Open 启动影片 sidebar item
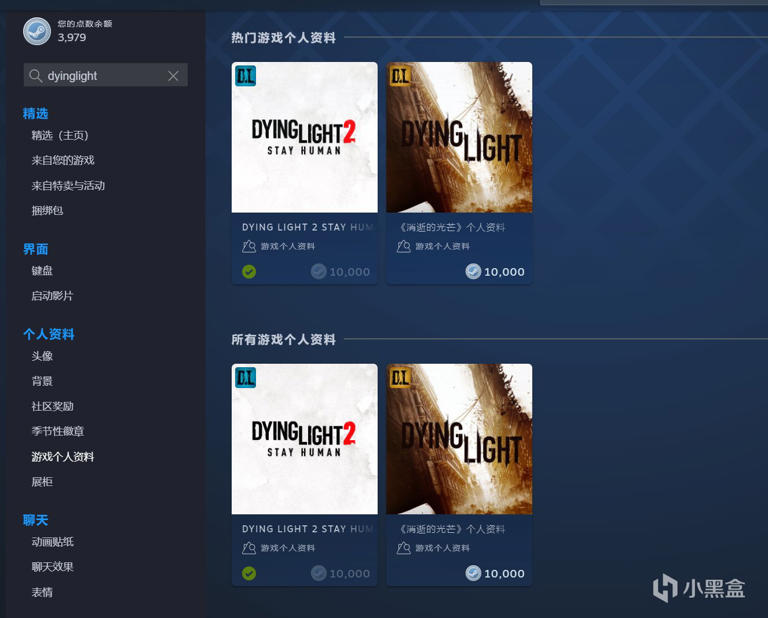 click(52, 296)
